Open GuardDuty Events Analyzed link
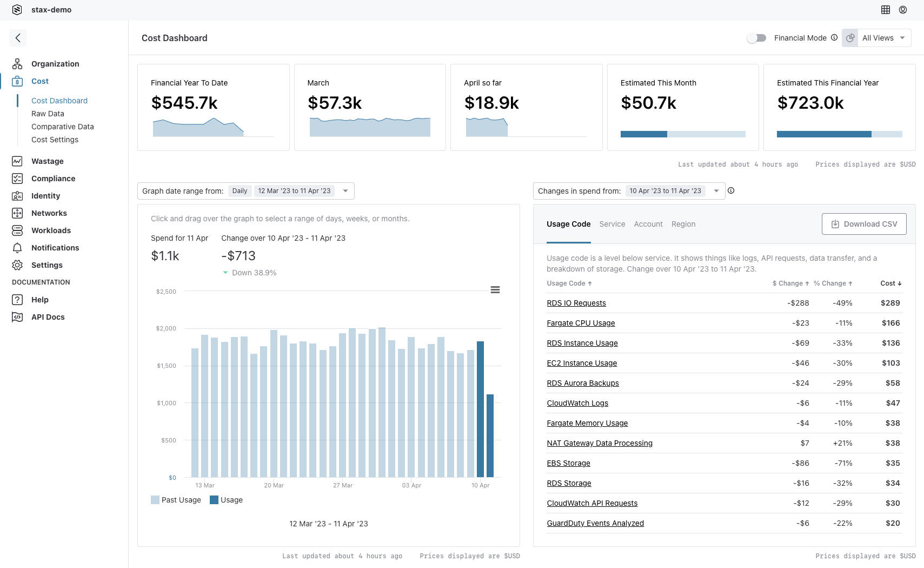 tap(595, 523)
